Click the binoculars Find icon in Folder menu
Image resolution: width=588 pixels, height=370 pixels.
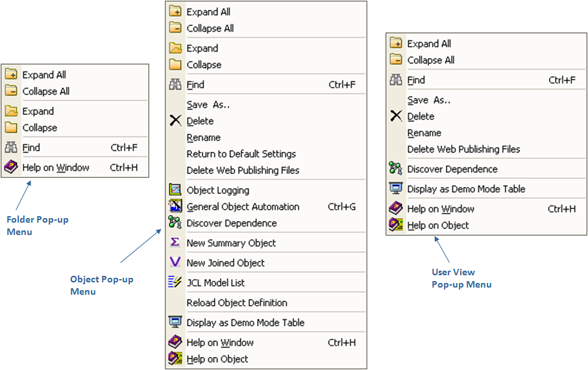(11, 147)
